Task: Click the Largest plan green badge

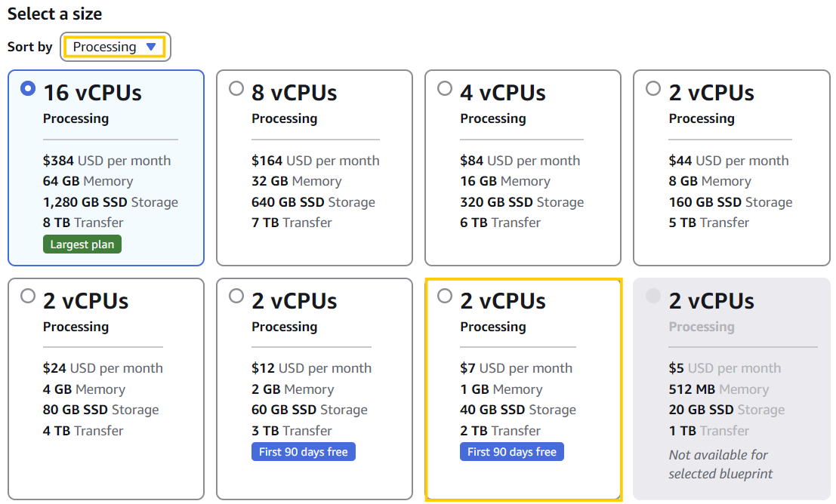Action: (82, 244)
